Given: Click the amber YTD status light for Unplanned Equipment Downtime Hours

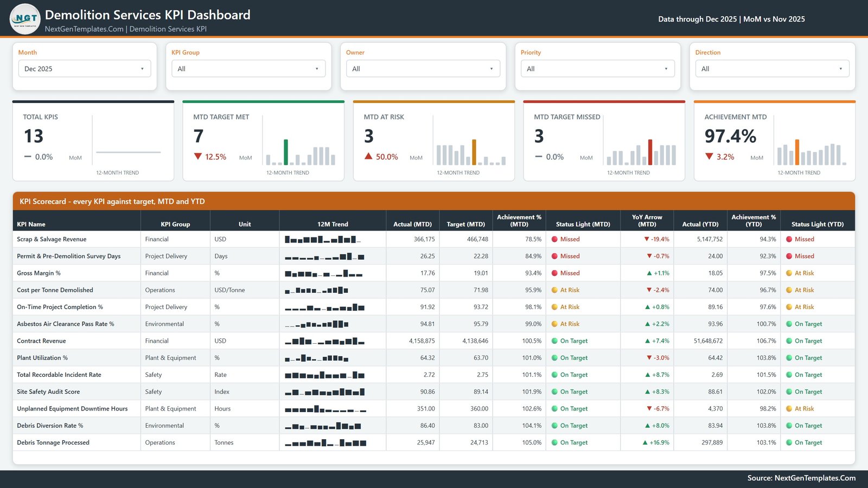Looking at the screenshot, I should pos(789,409).
